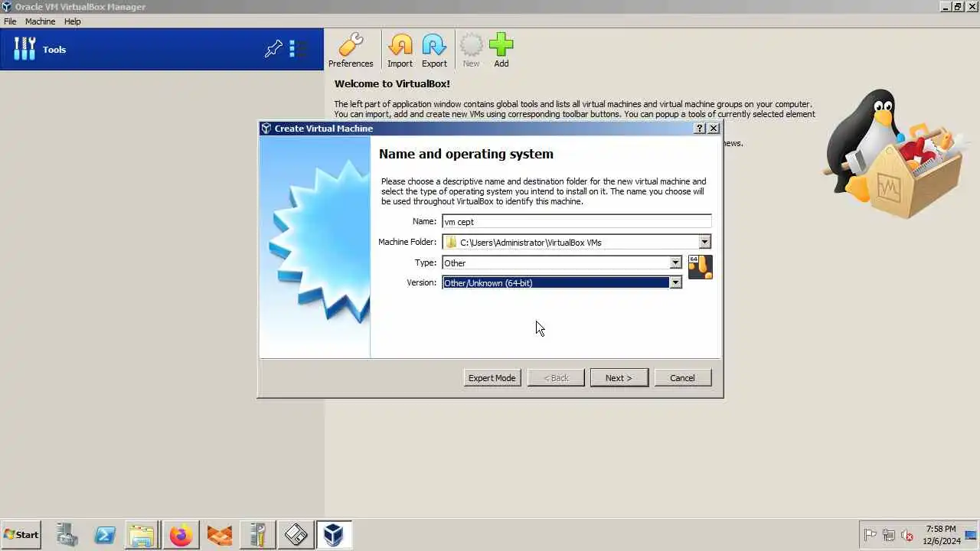This screenshot has width=980, height=551.
Task: Click the Tools wrench icon in sidebar
Action: 24,49
